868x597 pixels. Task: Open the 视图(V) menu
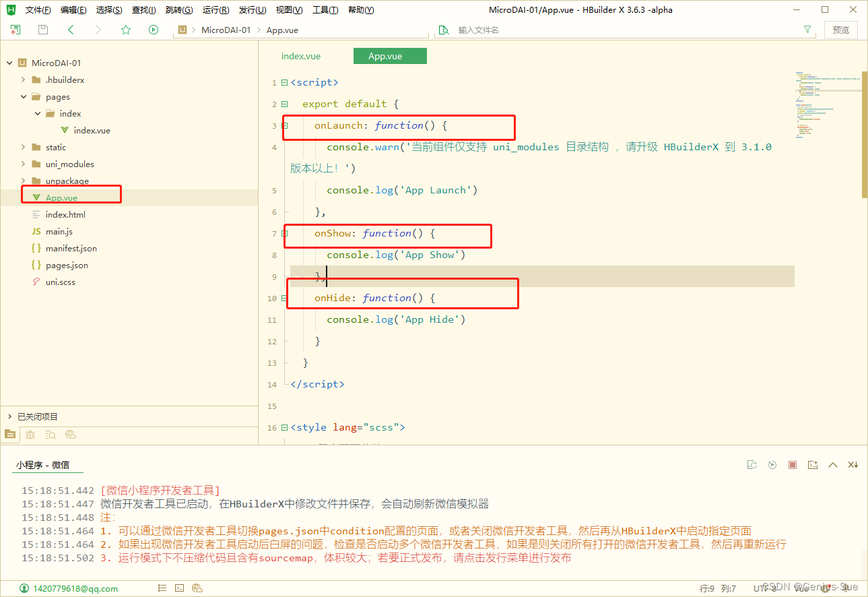(289, 9)
